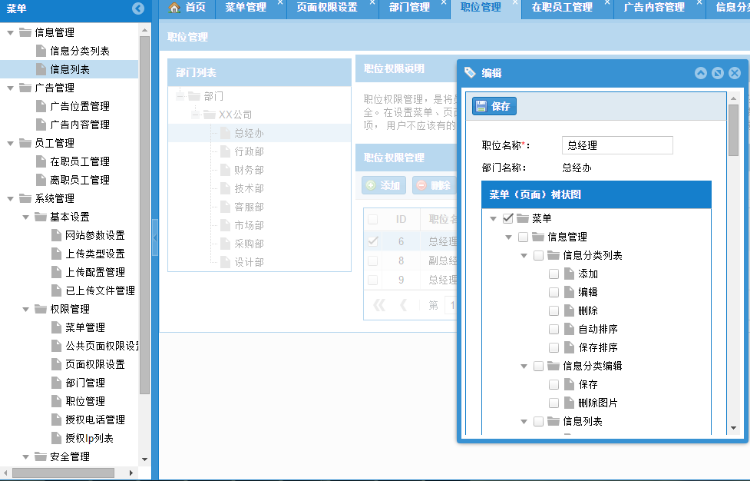Go to the first page double-arrow icon
The image size is (750, 481).
(379, 305)
